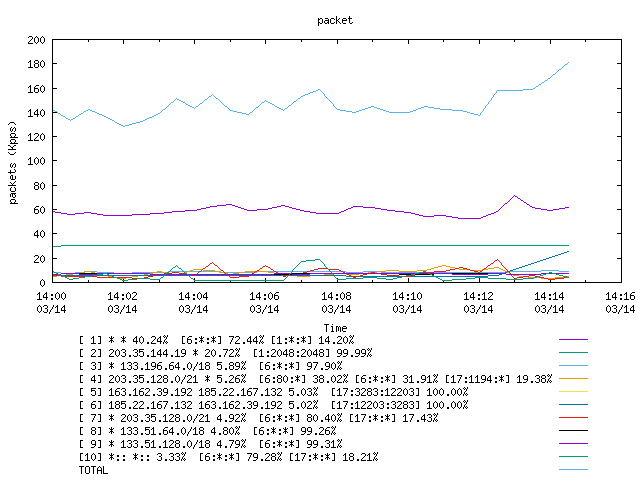Click the TOTAL line's final peak near 180
Viewport: 640px width, 480px height.
pos(568,63)
